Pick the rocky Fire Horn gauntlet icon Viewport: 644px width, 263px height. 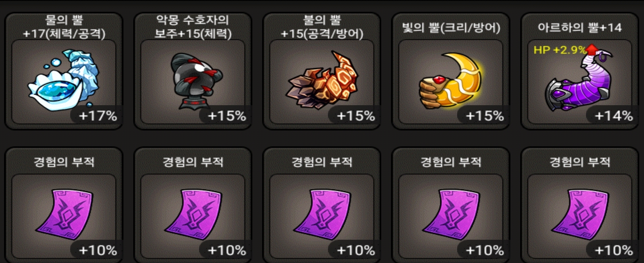(x=322, y=80)
